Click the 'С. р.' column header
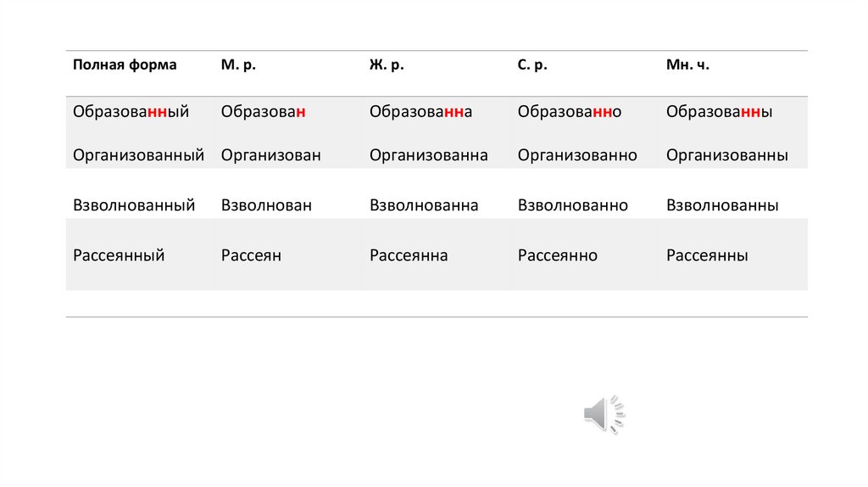This screenshot has width=868, height=487. pos(532,65)
